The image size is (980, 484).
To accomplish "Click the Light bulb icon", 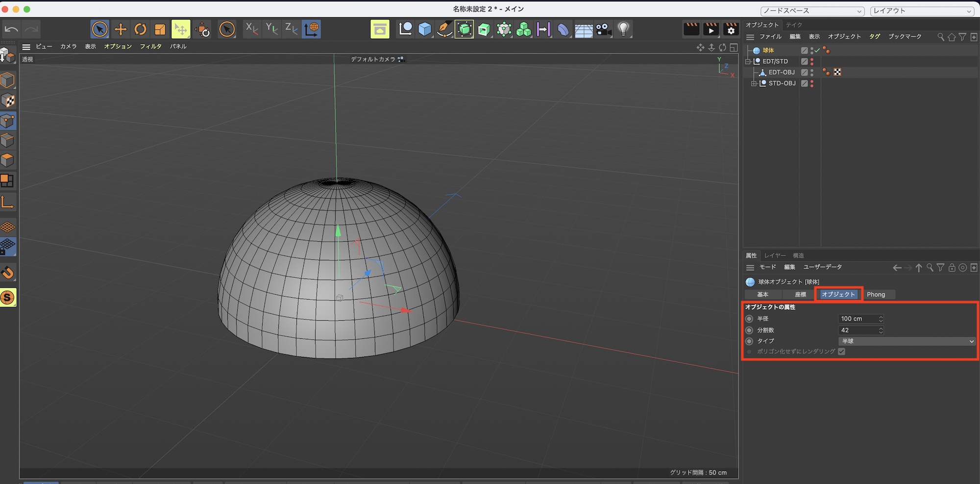I will [x=623, y=29].
